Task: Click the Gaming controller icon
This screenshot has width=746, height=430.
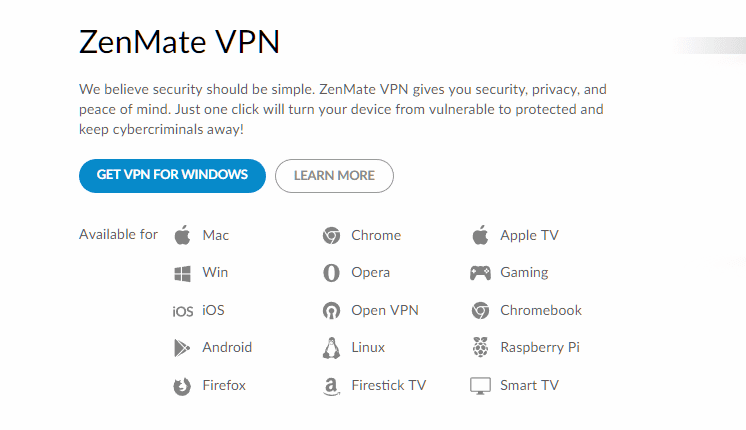Action: [x=480, y=273]
